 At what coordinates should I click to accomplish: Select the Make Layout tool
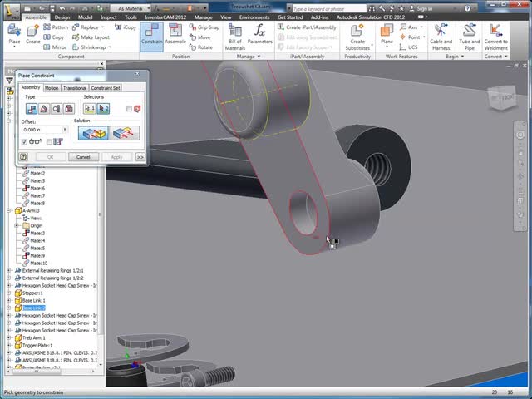point(91,37)
